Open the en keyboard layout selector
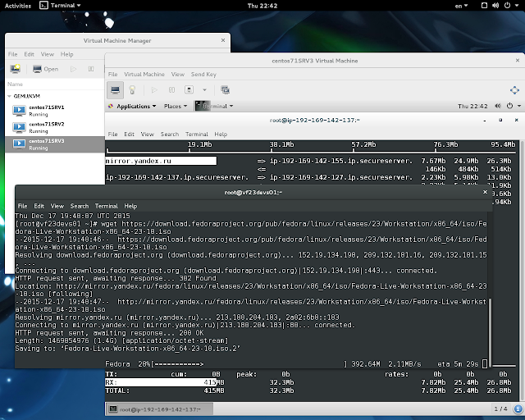Screen dimensions: 525x420 tap(461, 6)
